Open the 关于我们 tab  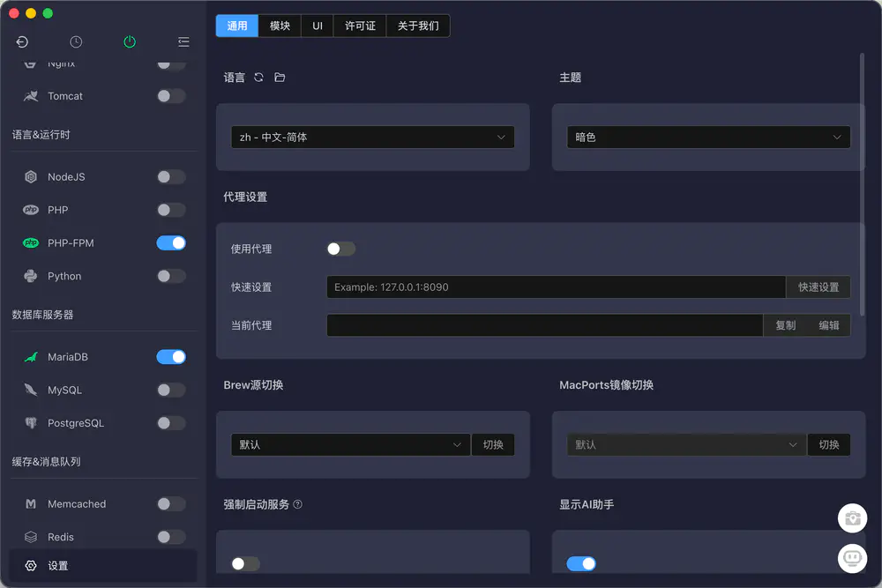pos(418,26)
